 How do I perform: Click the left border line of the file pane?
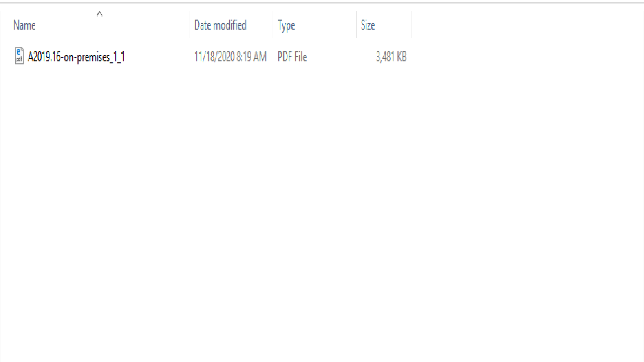pyautogui.click(x=1, y=201)
